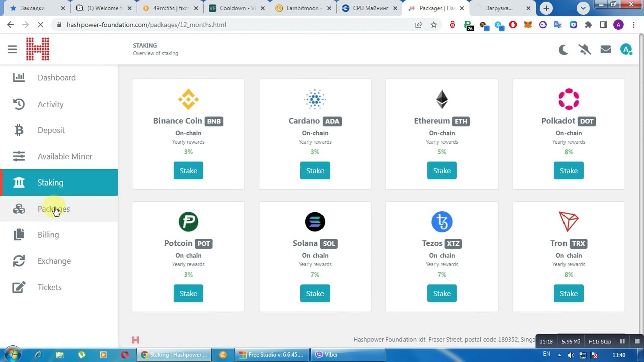The width and height of the screenshot is (644, 362).
Task: Click the Polkadot logo
Action: tap(569, 99)
